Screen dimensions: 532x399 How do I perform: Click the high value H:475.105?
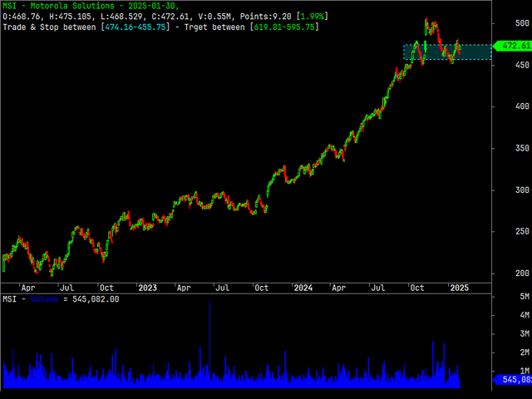(70, 17)
